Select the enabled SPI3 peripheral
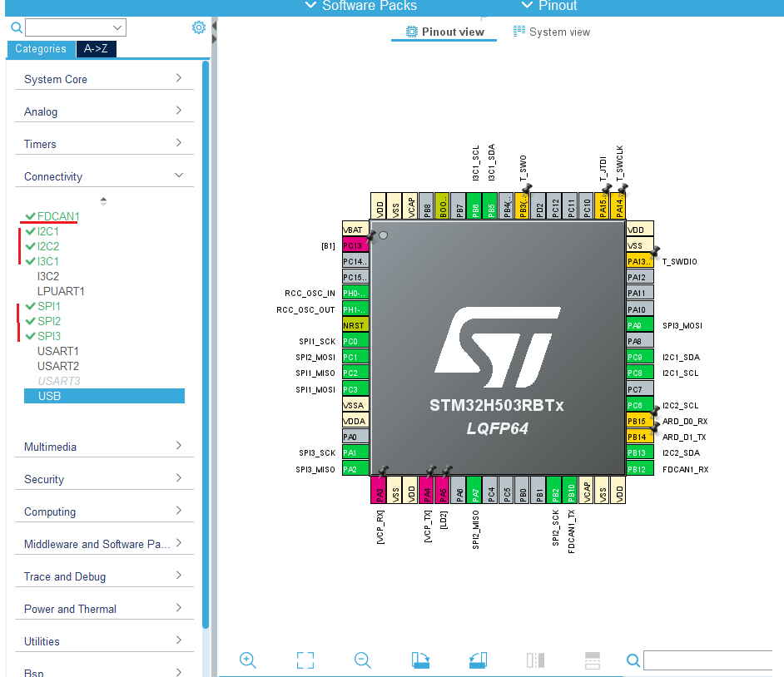784x677 pixels. click(43, 336)
